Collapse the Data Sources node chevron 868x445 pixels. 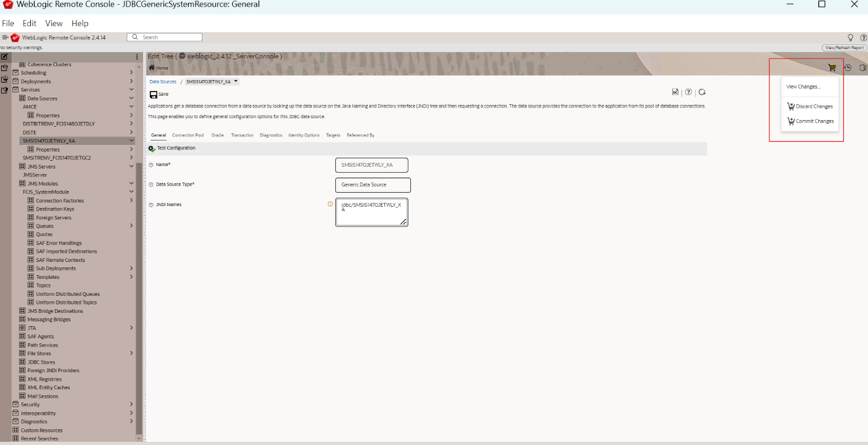tap(132, 98)
